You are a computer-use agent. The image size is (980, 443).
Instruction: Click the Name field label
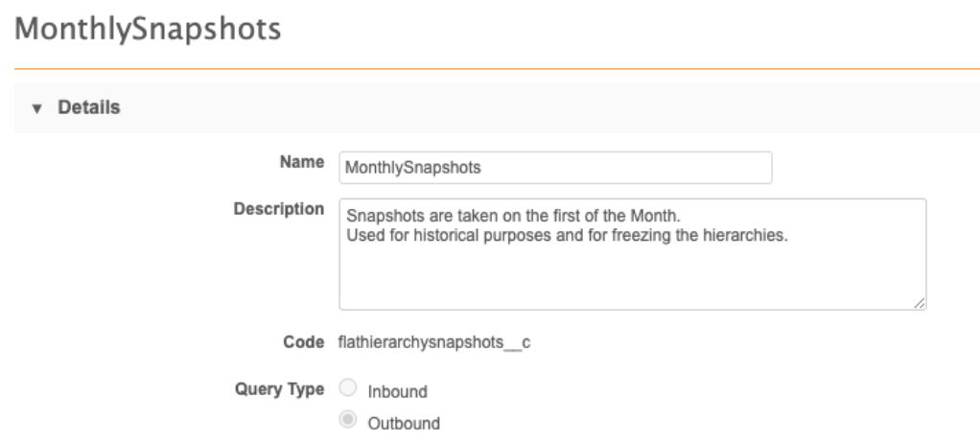pyautogui.click(x=303, y=163)
